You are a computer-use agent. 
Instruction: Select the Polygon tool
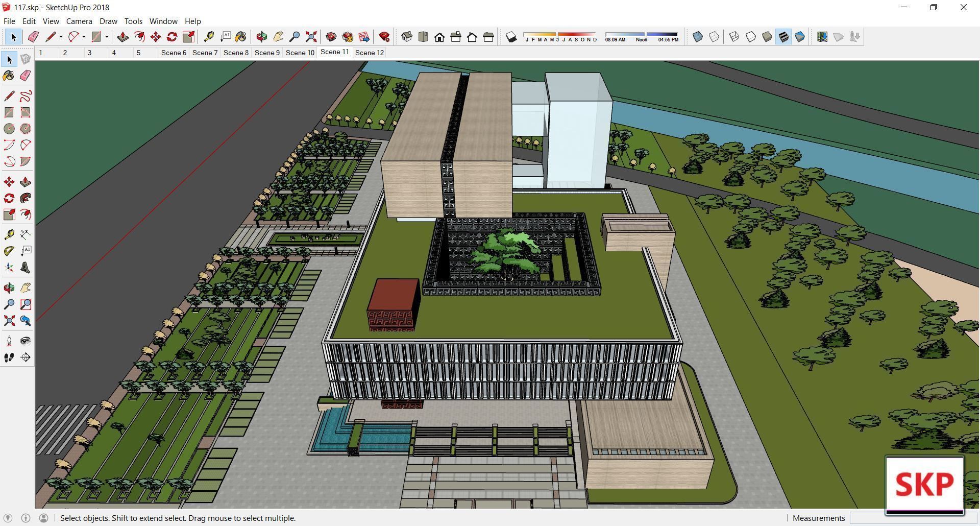point(26,129)
